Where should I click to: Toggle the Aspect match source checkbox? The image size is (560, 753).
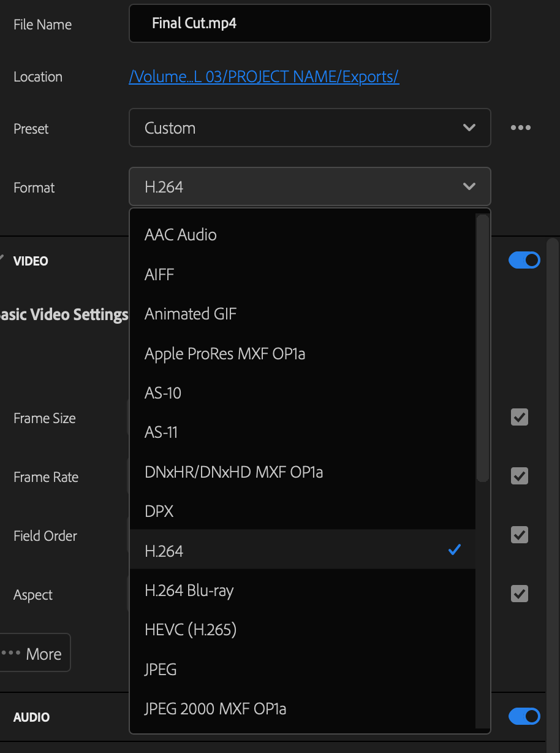point(520,594)
